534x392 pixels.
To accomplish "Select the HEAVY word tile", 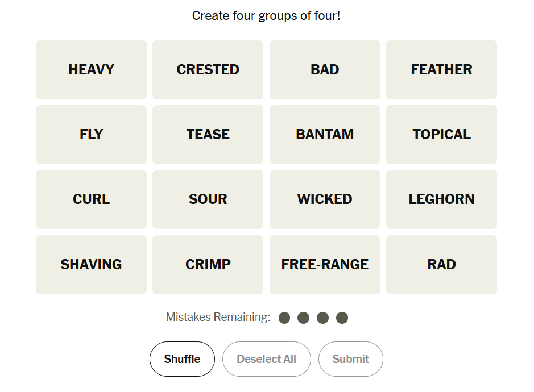I will tap(91, 70).
